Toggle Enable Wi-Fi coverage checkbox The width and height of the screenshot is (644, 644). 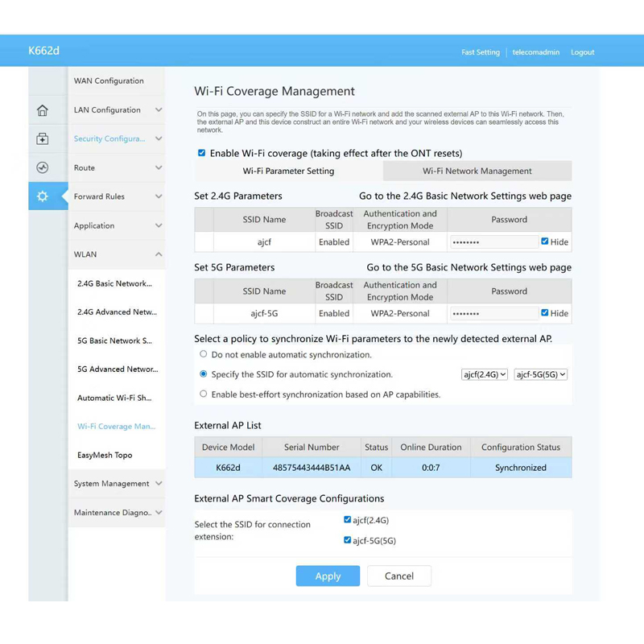pos(201,153)
